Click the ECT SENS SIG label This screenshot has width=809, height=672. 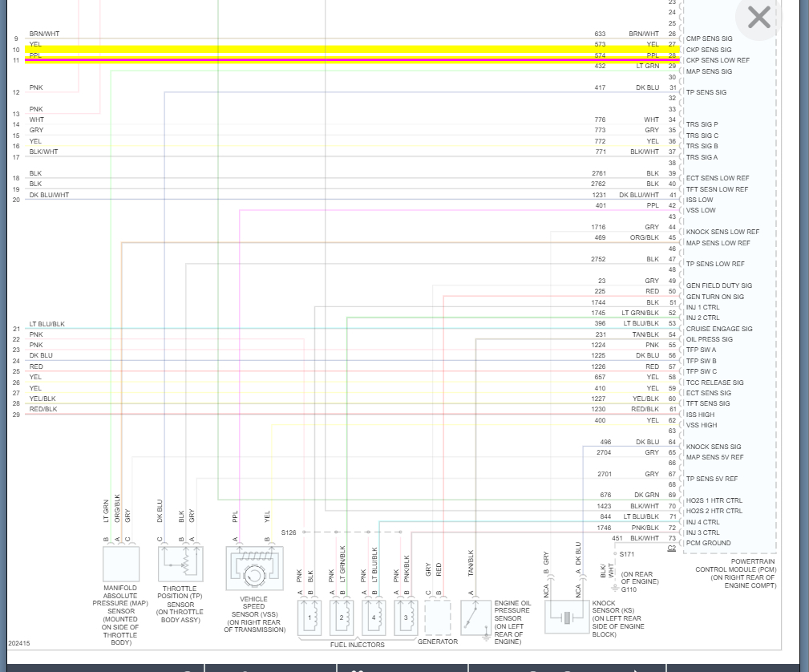[x=709, y=393]
